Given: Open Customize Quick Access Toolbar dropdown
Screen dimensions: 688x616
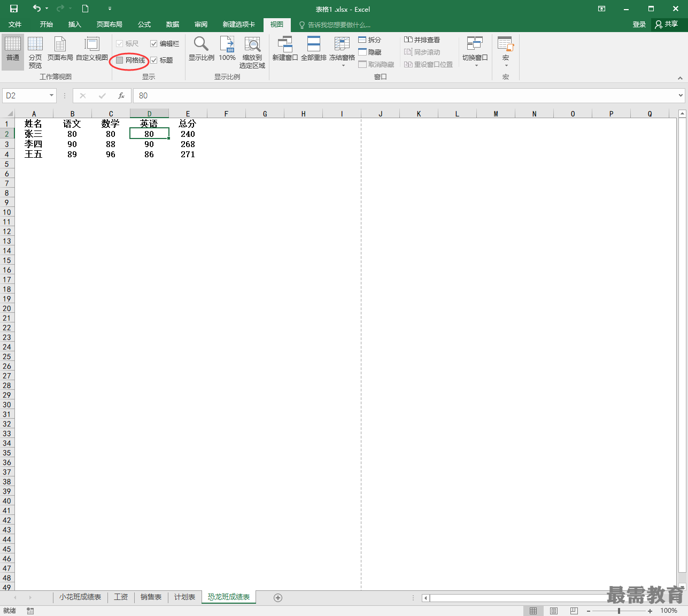Looking at the screenshot, I should coord(110,9).
